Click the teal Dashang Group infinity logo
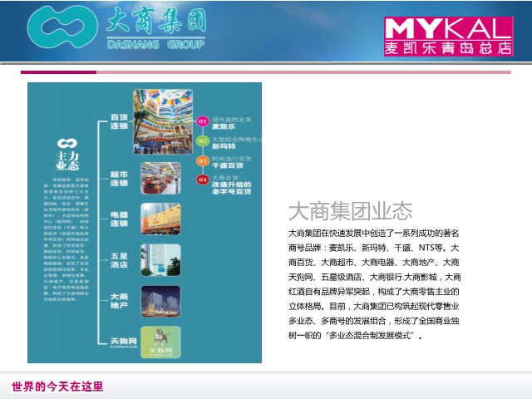This screenshot has width=532, height=399. [x=62, y=27]
